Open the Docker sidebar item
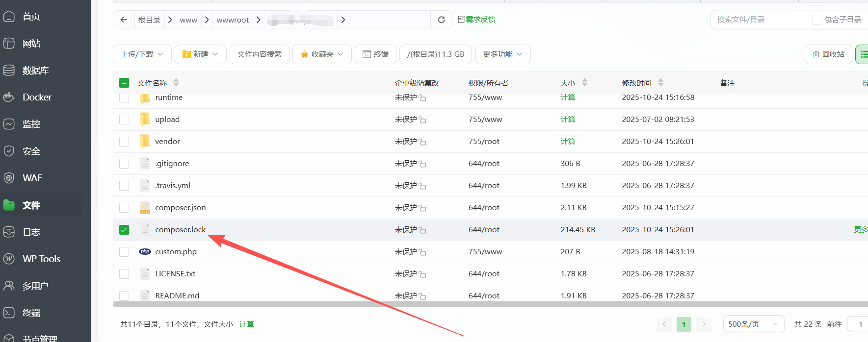 (x=37, y=97)
